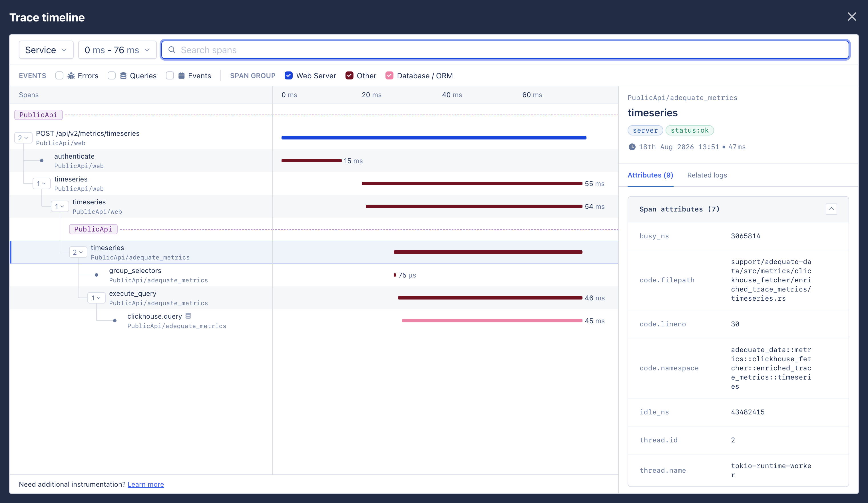Click database icon next to clickhouse.query
This screenshot has height=503, width=868.
pyautogui.click(x=188, y=316)
